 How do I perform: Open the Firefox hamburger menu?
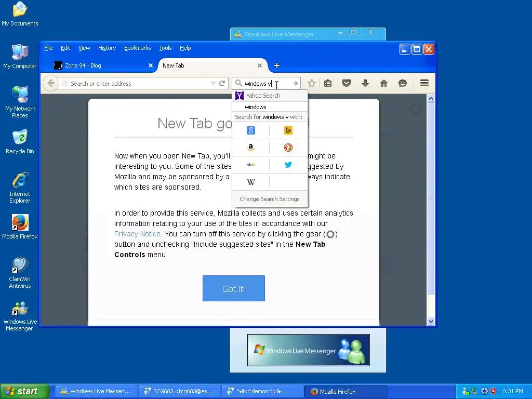click(424, 83)
